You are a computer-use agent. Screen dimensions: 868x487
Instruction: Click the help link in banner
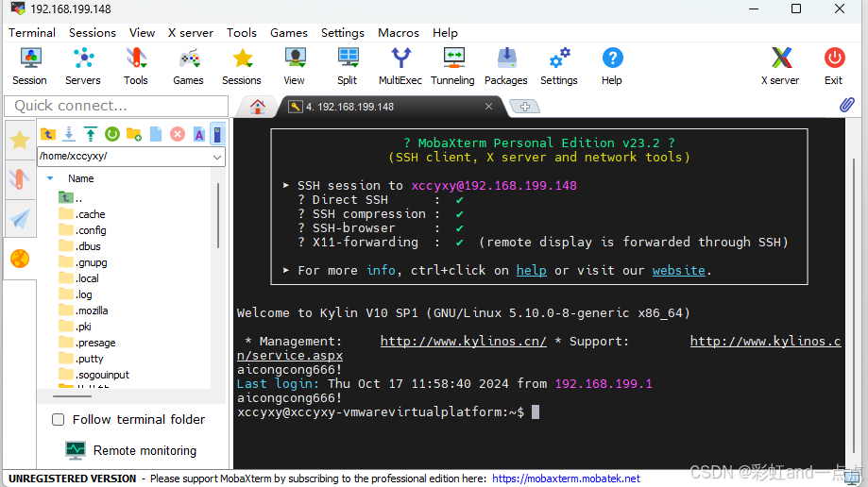(532, 270)
